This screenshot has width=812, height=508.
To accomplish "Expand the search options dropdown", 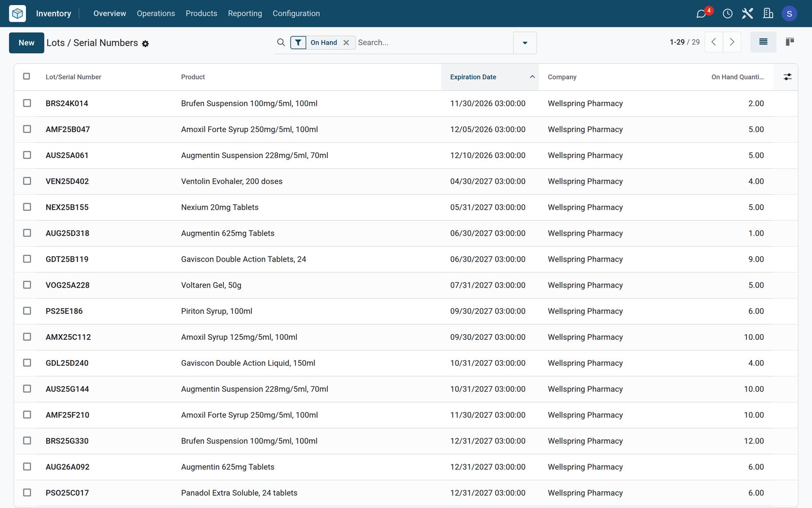I will pos(525,43).
